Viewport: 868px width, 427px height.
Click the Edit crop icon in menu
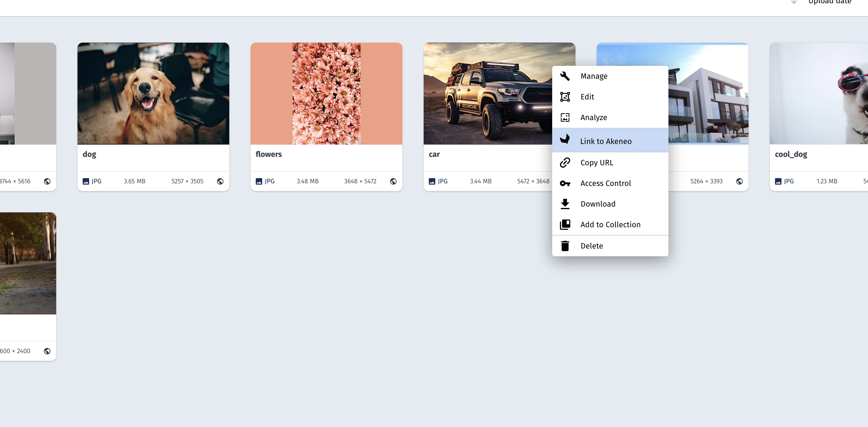(565, 97)
